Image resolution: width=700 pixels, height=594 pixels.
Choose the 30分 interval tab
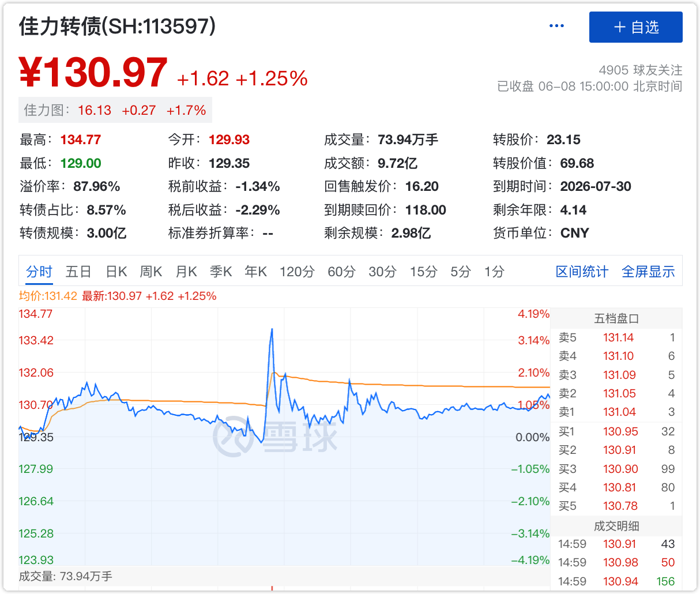point(382,272)
